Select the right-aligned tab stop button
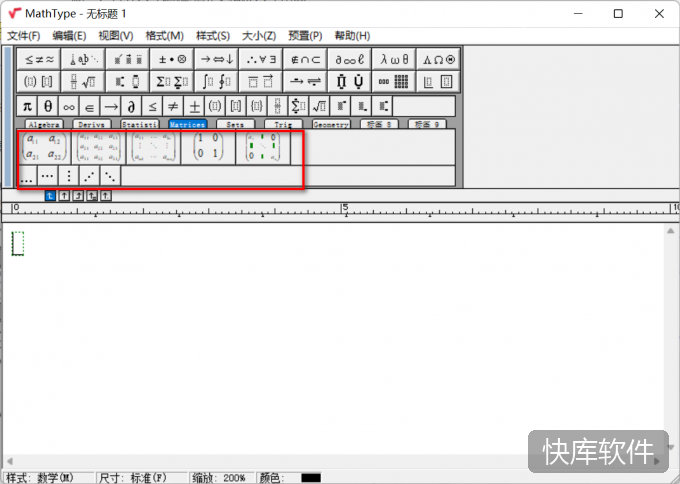680x484 pixels. click(78, 196)
